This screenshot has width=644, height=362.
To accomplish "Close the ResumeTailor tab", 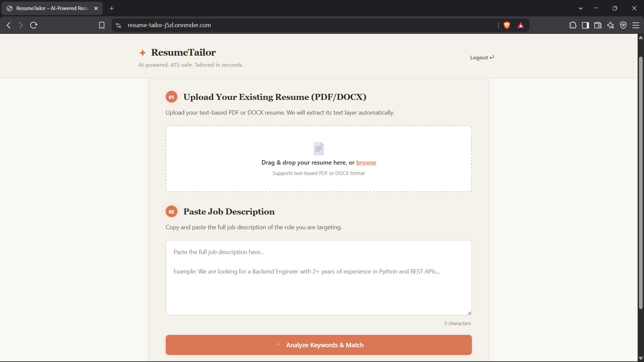I will (x=96, y=8).
